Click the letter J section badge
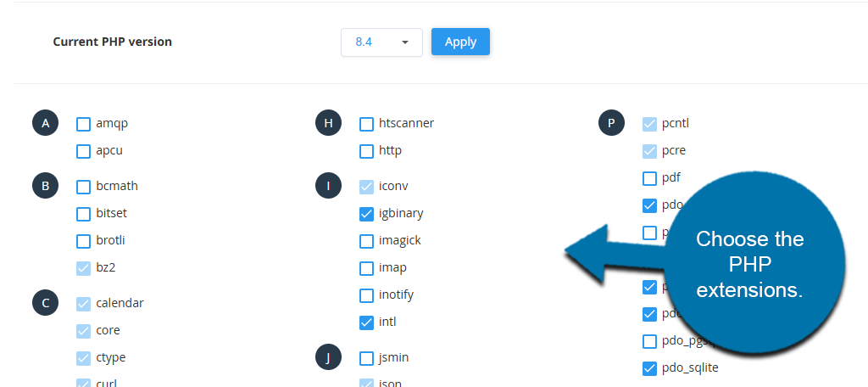The height and width of the screenshot is (387, 868). tap(328, 357)
